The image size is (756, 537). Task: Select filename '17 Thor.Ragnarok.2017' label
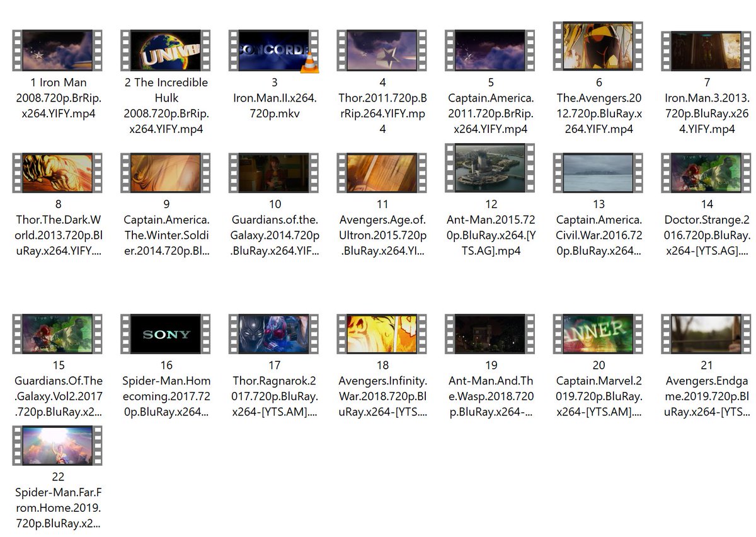tap(275, 389)
